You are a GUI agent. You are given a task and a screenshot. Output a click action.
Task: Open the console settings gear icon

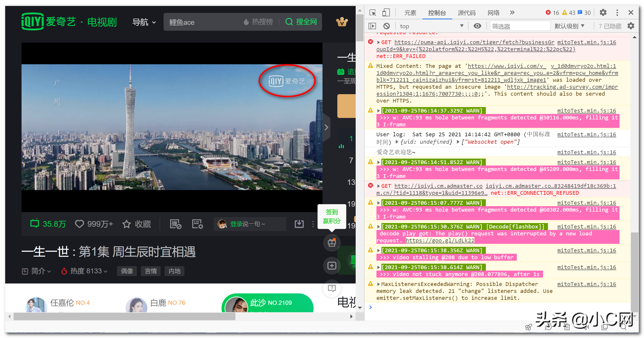pyautogui.click(x=631, y=26)
